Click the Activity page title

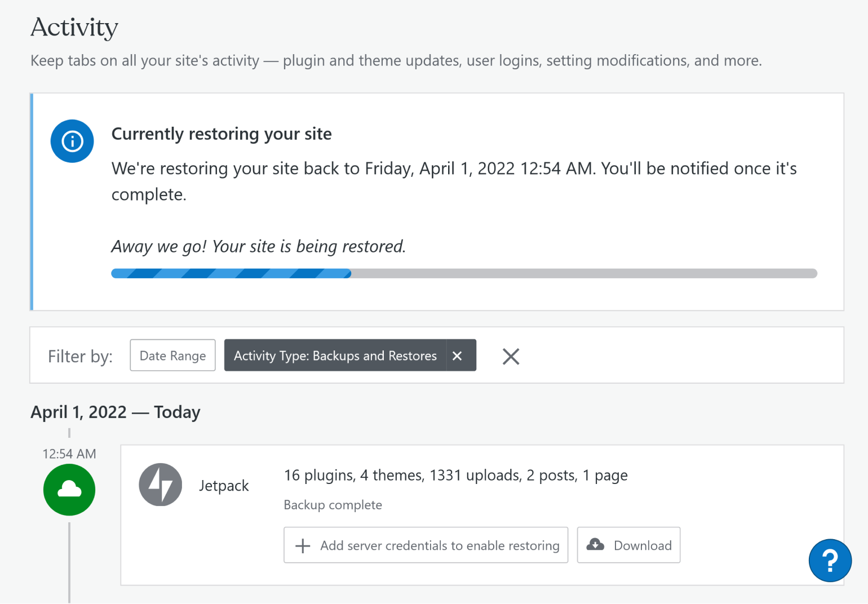tap(74, 27)
